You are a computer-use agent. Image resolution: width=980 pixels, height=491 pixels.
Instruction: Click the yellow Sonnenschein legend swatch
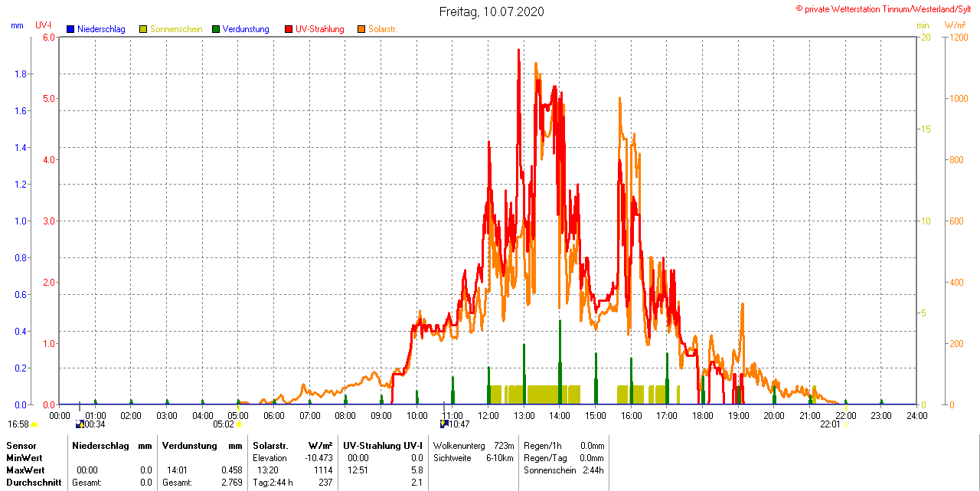point(143,29)
